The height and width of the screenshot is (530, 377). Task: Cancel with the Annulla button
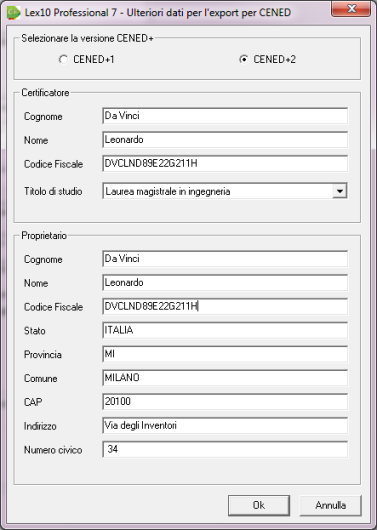coord(330,505)
